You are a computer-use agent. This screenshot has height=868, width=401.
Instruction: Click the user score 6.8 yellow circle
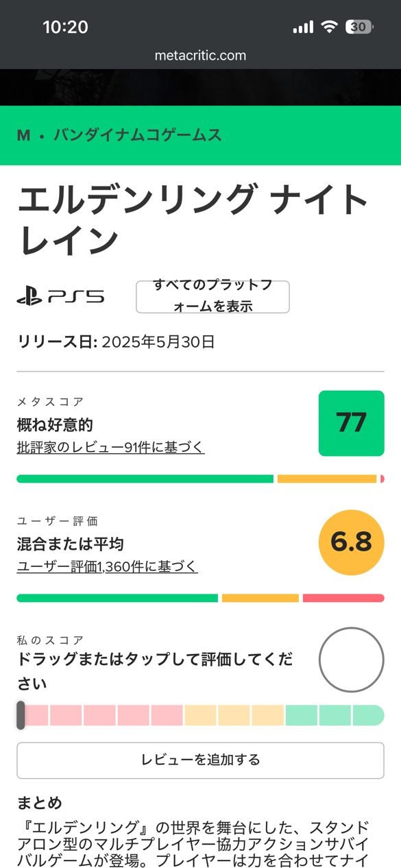click(x=351, y=542)
